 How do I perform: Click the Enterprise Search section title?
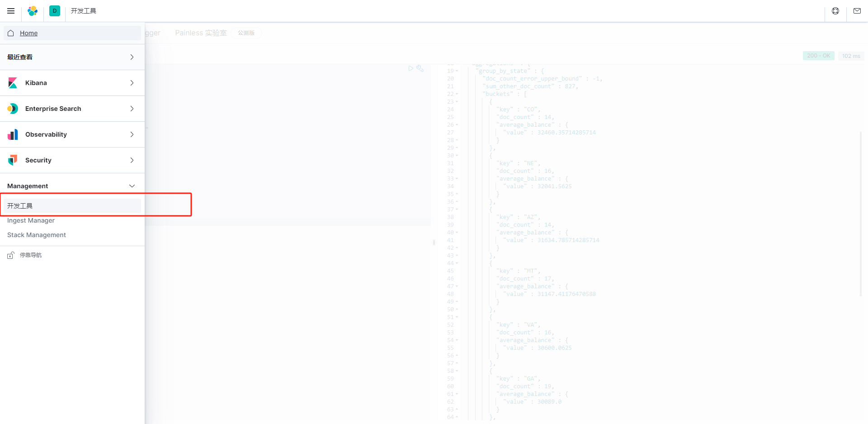tap(53, 109)
